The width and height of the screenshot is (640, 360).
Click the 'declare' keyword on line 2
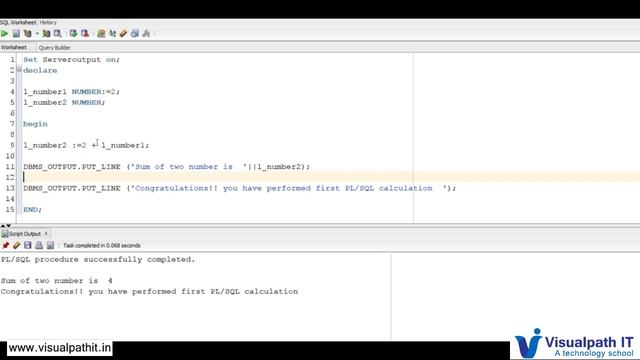(40, 70)
